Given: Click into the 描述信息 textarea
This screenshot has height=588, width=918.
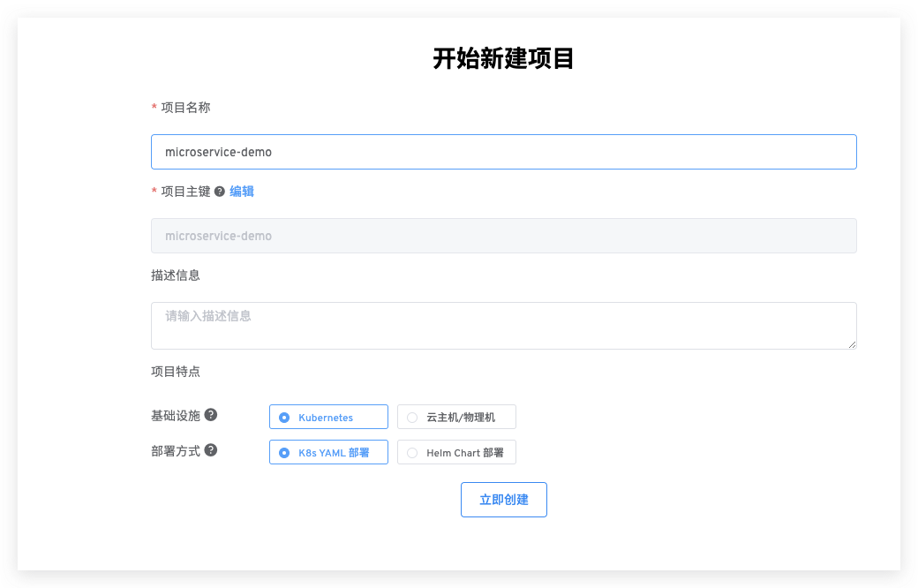Looking at the screenshot, I should (504, 326).
